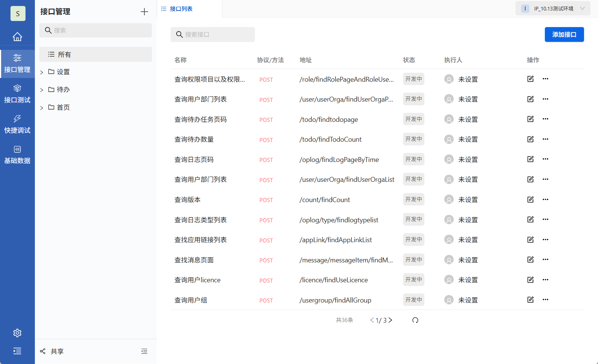Click the 开发中 status of 查询日志页码
The height and width of the screenshot is (364, 598).
coord(414,159)
